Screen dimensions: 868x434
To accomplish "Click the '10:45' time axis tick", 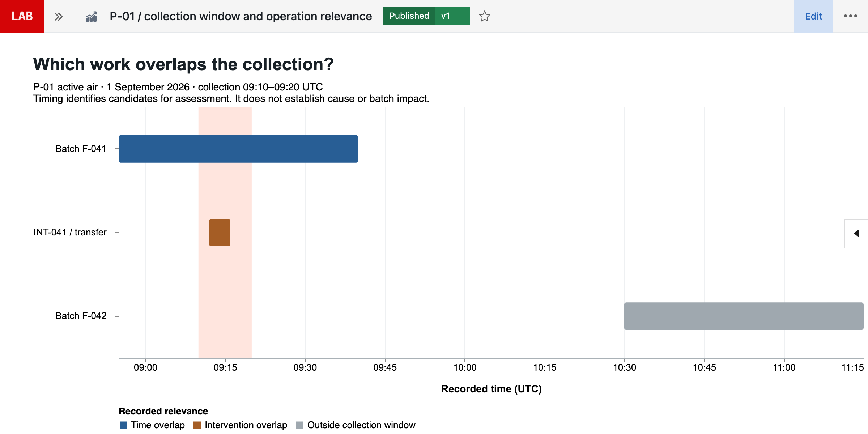I will click(704, 367).
